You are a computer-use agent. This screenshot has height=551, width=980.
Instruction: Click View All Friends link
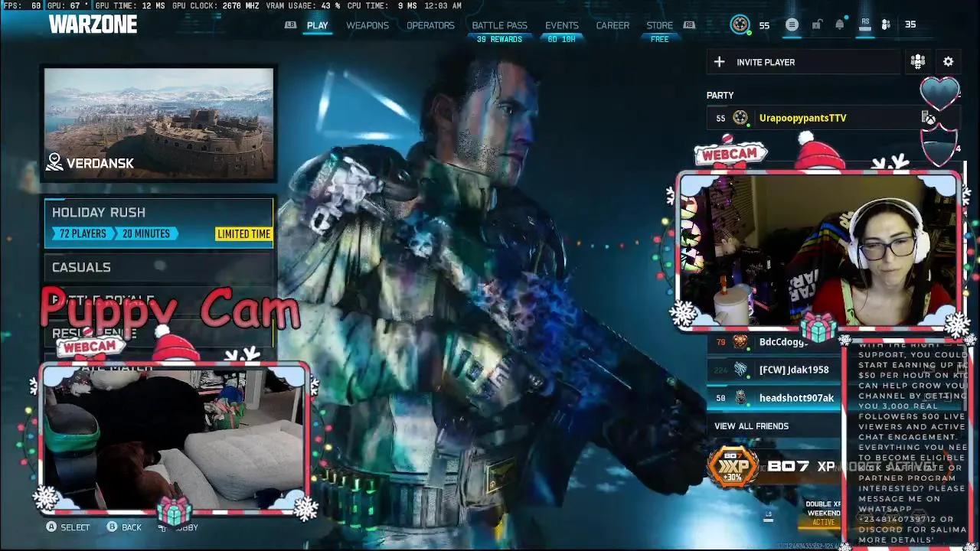point(751,426)
